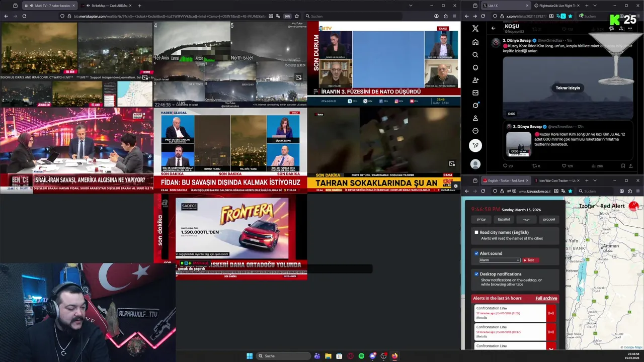The image size is (644, 362).
Task: Open X More circle menu icon
Action: (x=475, y=131)
